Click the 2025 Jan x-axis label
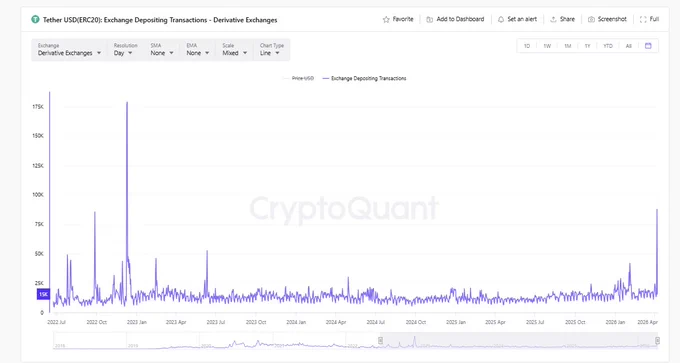This screenshot has height=363, width=680. click(x=456, y=322)
